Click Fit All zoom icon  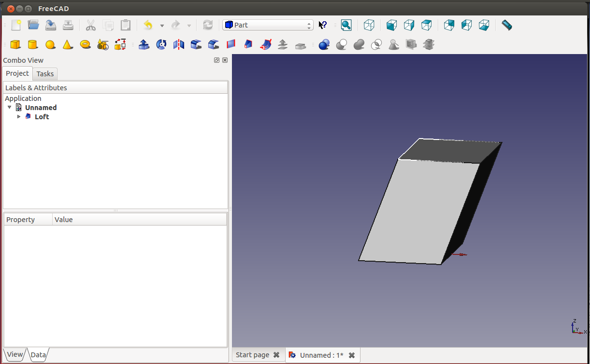346,25
